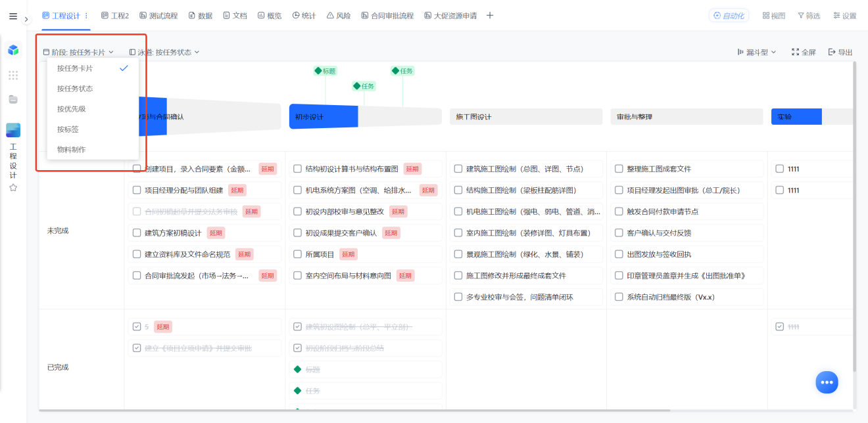Switch to the 风险 tab
The width and height of the screenshot is (868, 423).
coord(339,15)
